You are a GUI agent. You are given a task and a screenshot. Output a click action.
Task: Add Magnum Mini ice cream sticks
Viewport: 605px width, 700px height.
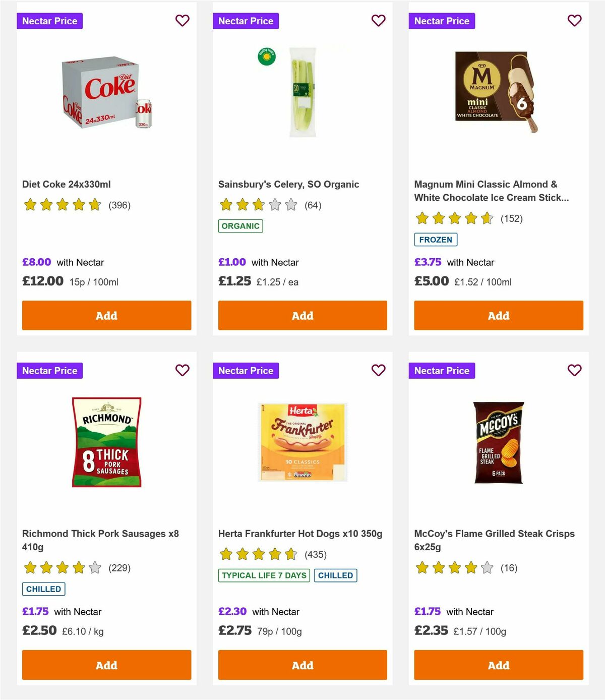(x=498, y=315)
